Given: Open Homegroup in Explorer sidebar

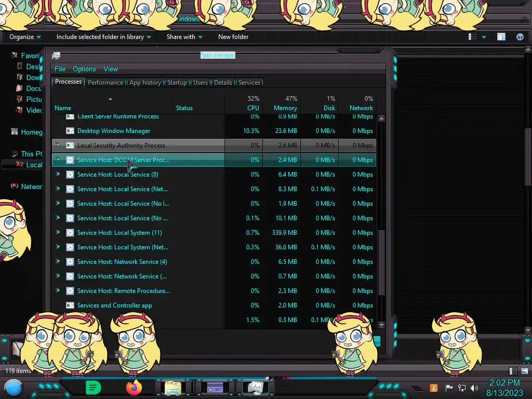Looking at the screenshot, I should click(27, 132).
